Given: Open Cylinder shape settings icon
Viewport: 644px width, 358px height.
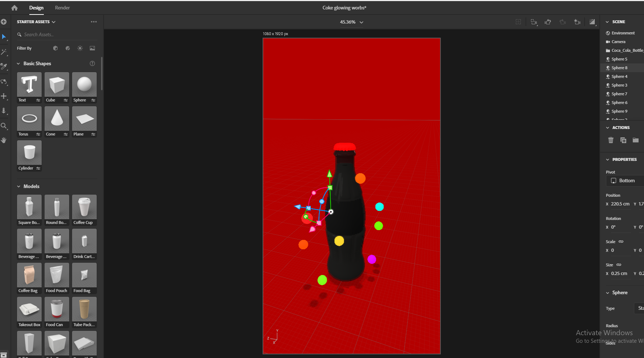Looking at the screenshot, I should [38, 168].
